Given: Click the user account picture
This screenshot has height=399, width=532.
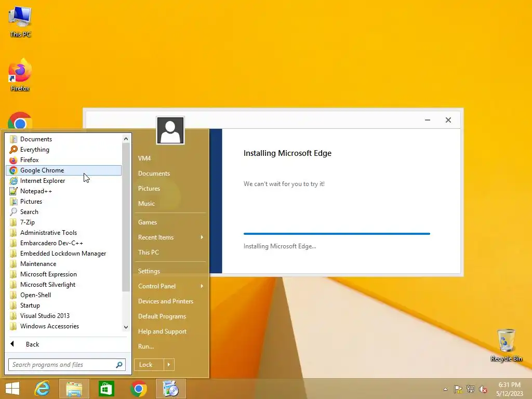Looking at the screenshot, I should (x=170, y=130).
